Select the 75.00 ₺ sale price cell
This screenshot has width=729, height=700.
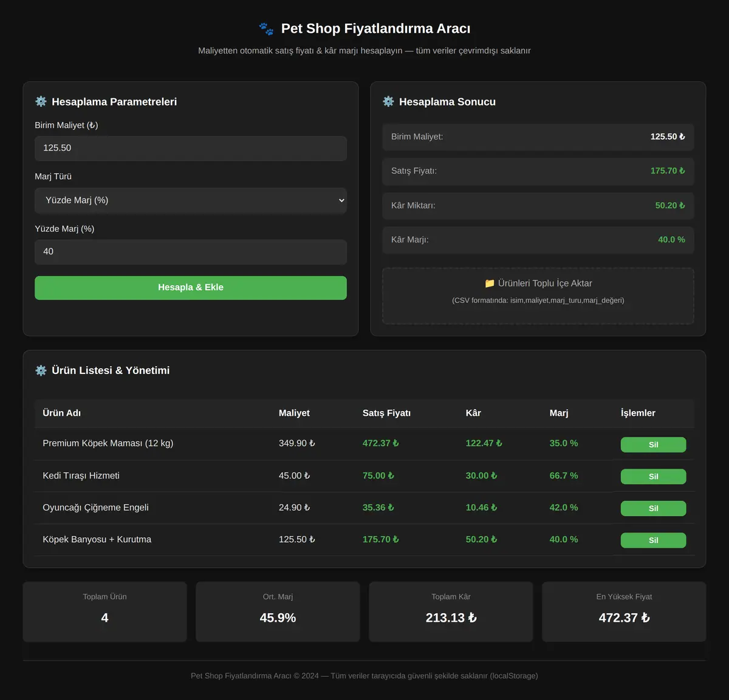click(378, 475)
